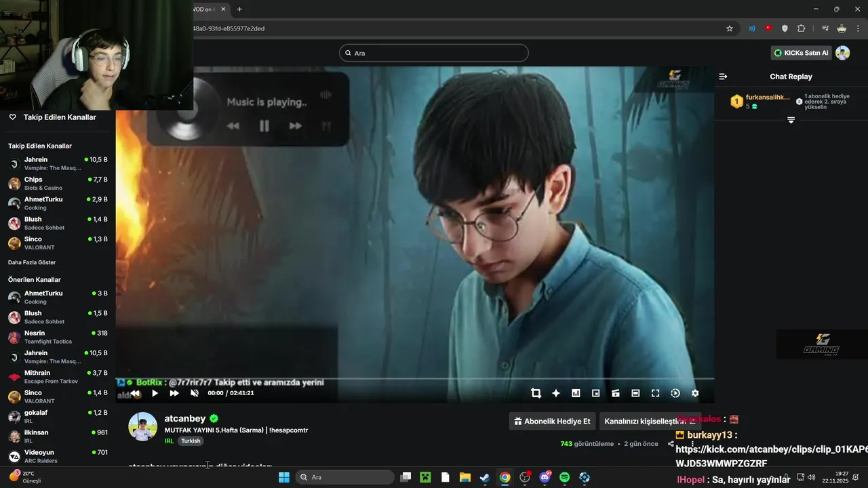Bookmark this page with the star icon

point(730,28)
